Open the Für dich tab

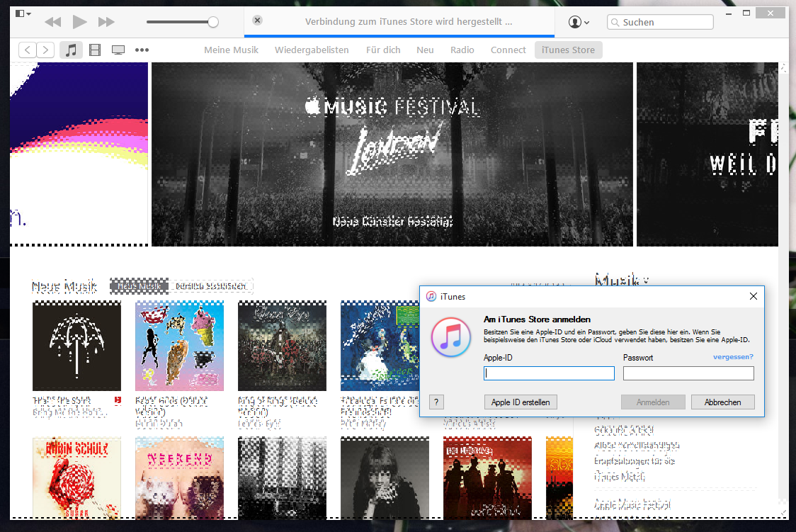(x=383, y=50)
